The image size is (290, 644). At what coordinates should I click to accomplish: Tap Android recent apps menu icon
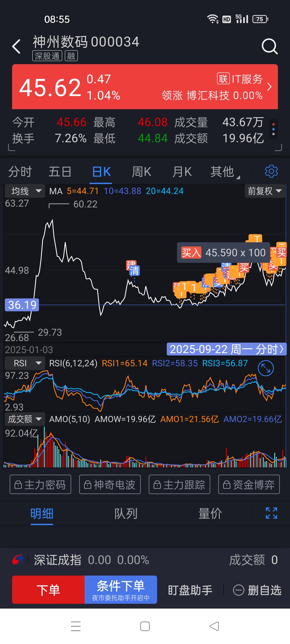point(76,626)
